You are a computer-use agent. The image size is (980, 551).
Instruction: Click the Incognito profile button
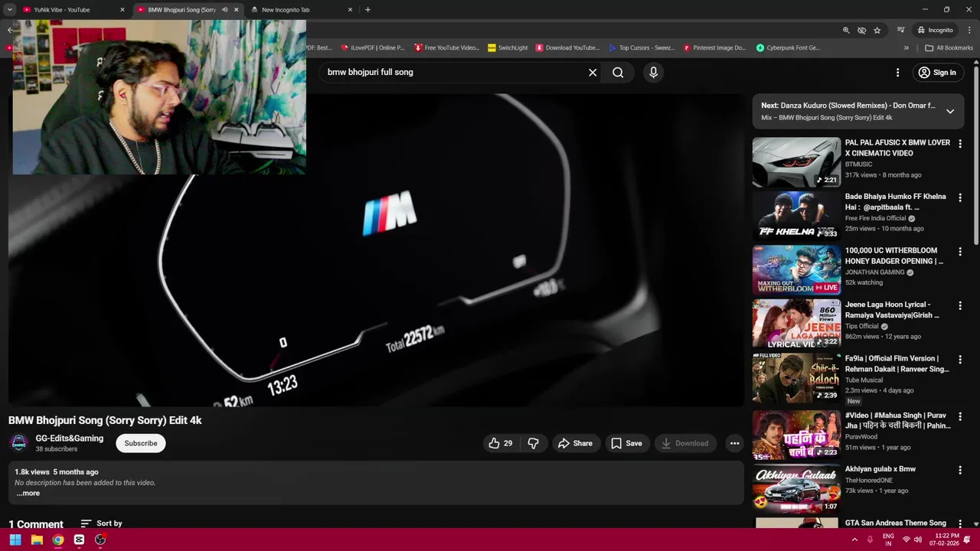pos(936,31)
